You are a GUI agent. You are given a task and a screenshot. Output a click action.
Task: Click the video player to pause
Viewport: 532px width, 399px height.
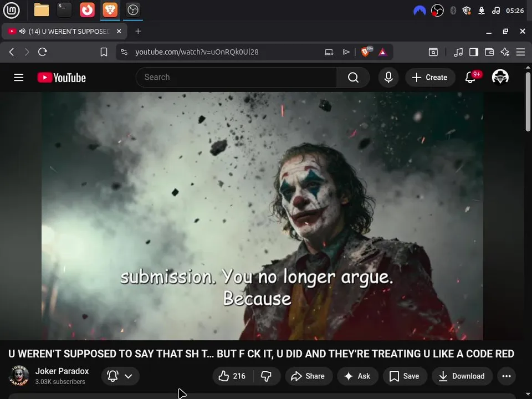tap(262, 216)
